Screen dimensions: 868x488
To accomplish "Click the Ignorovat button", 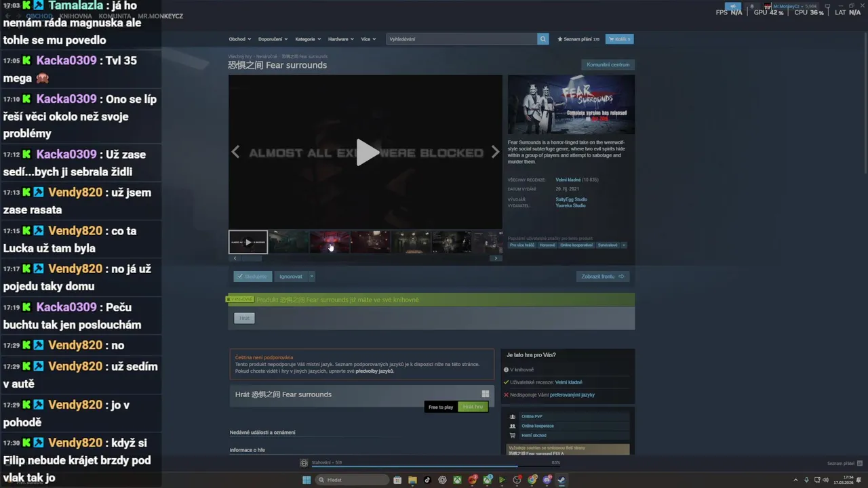I will [x=291, y=277].
